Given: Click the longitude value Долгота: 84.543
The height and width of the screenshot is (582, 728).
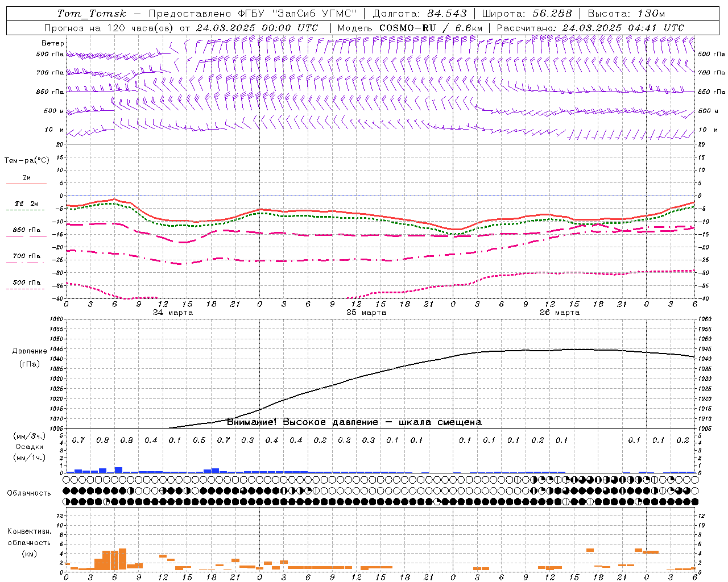Looking at the screenshot, I should click(420, 14).
